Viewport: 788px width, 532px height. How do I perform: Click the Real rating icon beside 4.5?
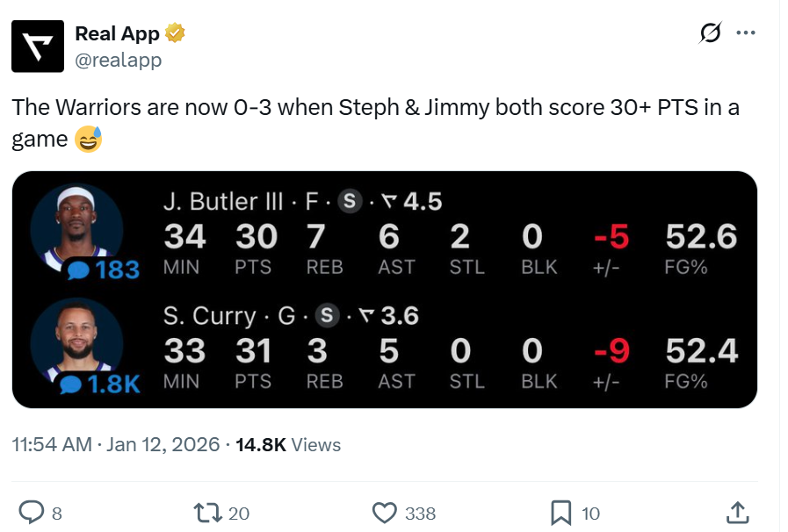pyautogui.click(x=389, y=202)
